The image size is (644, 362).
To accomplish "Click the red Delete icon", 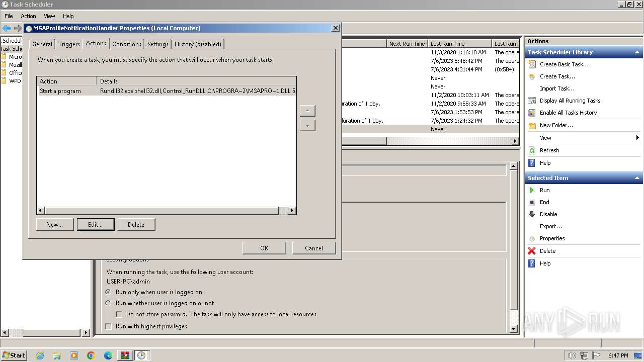I will click(x=532, y=251).
